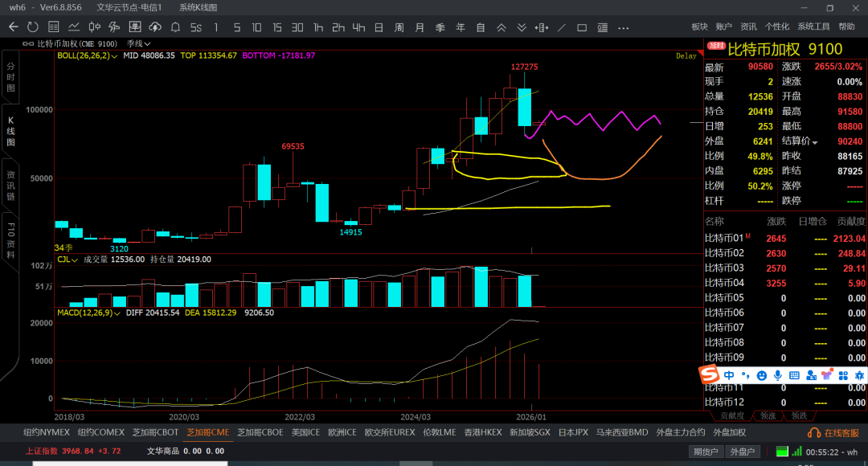Open the Sogou soft keyboard icon

click(794, 375)
